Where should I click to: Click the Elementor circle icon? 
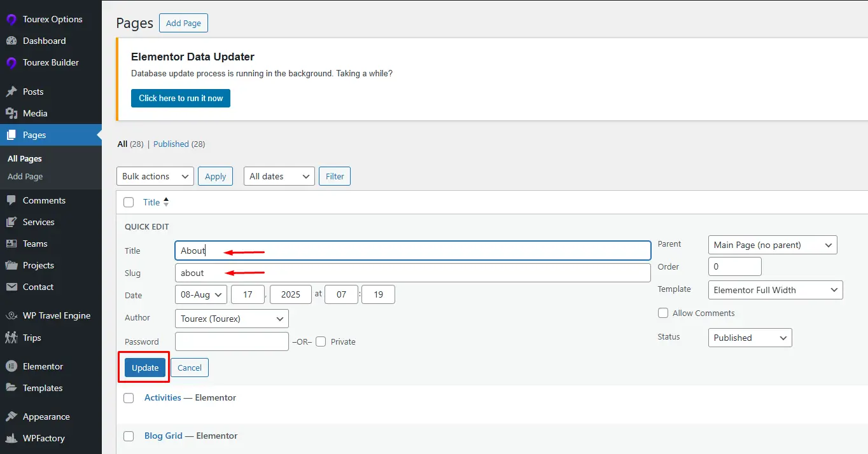11,366
